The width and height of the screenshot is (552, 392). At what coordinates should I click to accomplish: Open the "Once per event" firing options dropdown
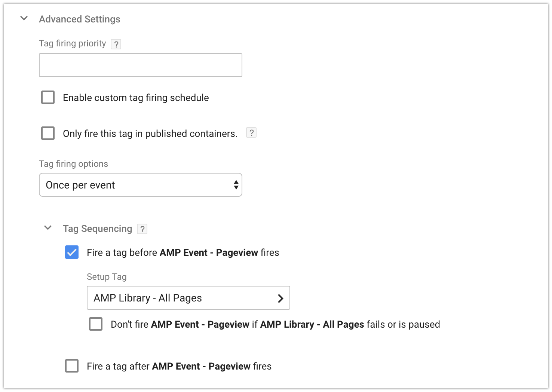(x=140, y=185)
